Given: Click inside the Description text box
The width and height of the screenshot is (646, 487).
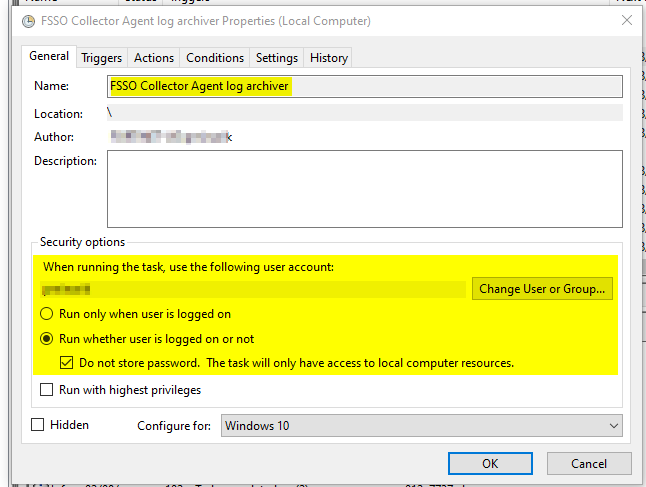Looking at the screenshot, I should [x=365, y=189].
